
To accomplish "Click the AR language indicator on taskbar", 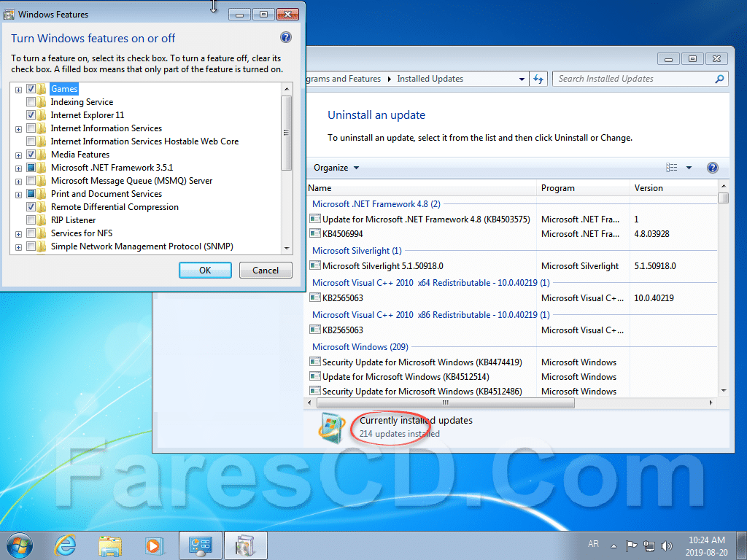I will point(593,544).
